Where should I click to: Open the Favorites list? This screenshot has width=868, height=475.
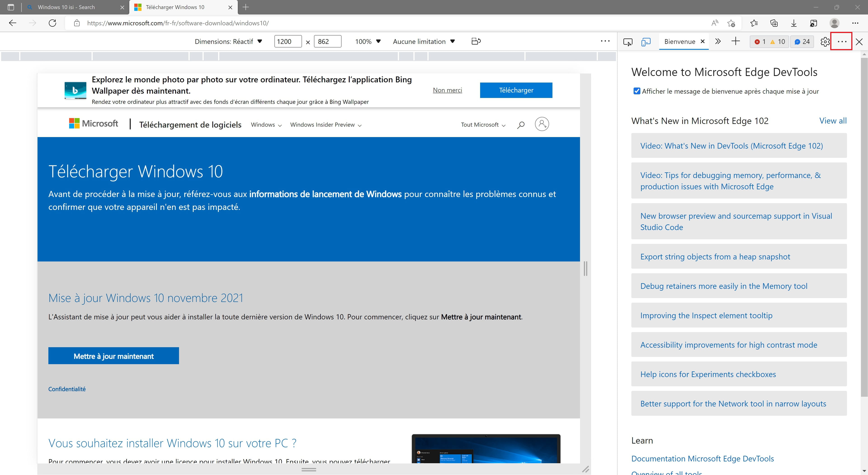[754, 23]
